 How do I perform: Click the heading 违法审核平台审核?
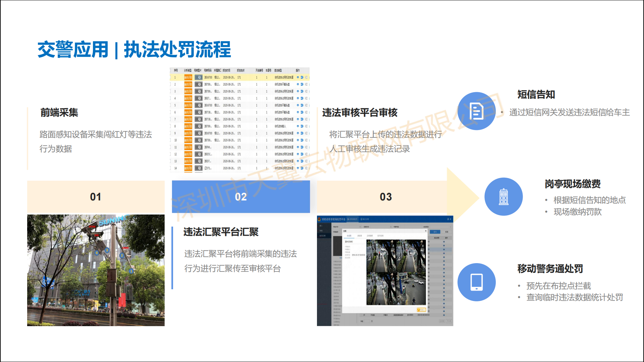coord(360,113)
